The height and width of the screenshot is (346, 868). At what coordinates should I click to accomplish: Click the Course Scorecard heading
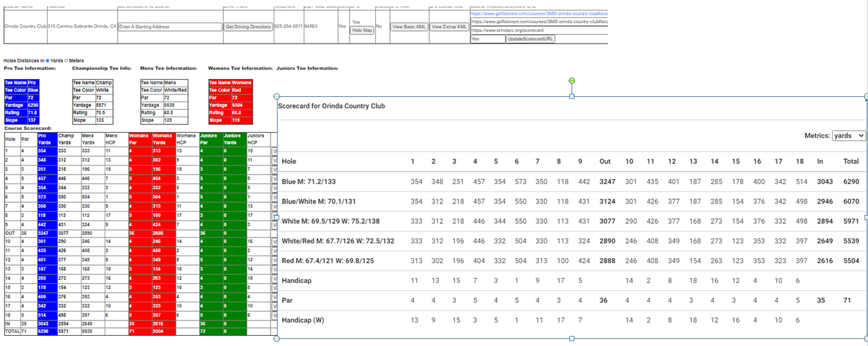point(28,128)
